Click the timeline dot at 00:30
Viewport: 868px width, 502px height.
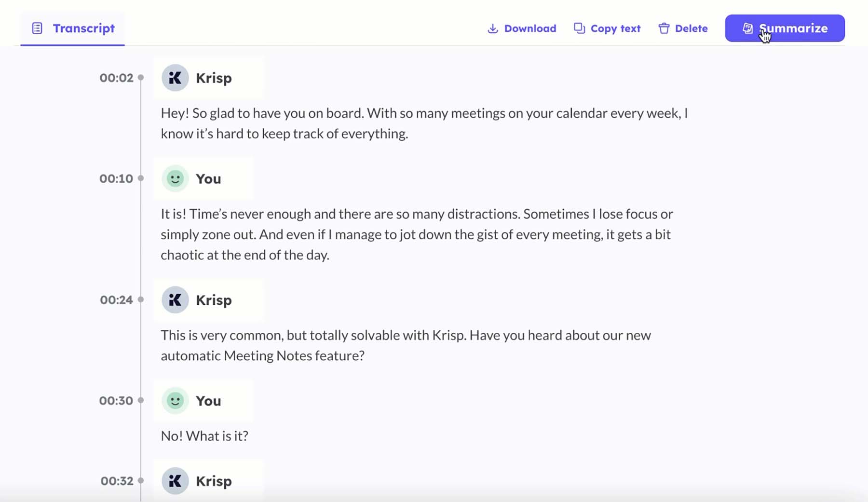[140, 400]
